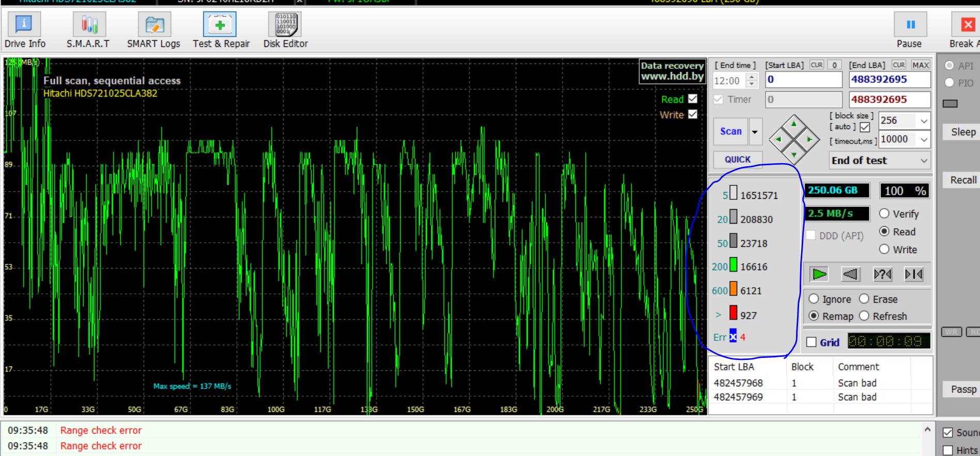Select bad block row 482457969
The height and width of the screenshot is (456, 980).
pyautogui.click(x=820, y=397)
